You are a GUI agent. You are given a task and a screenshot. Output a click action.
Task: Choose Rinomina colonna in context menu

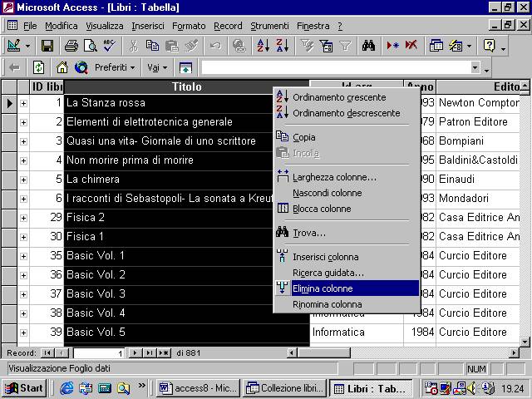coord(347,304)
